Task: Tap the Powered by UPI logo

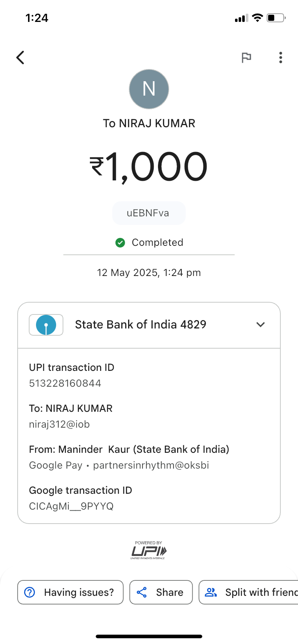Action: point(149,551)
